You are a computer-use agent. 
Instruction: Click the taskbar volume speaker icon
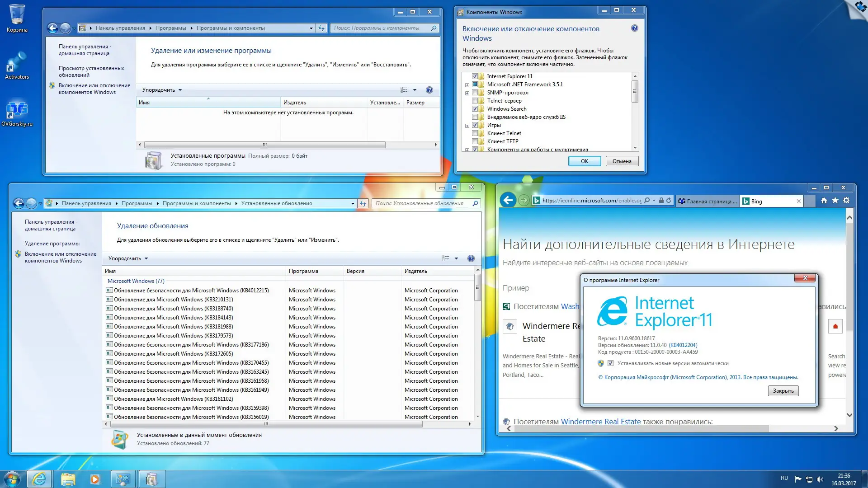820,479
